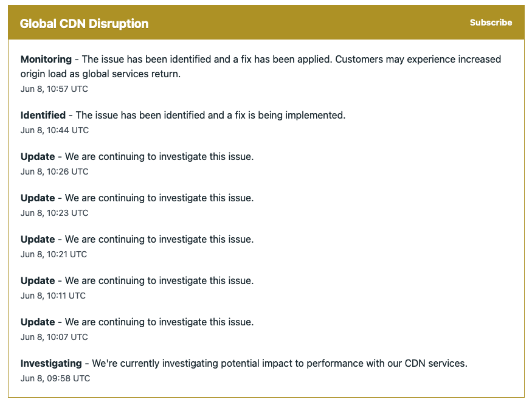Select the 'fix is being implemented' message

coord(210,115)
